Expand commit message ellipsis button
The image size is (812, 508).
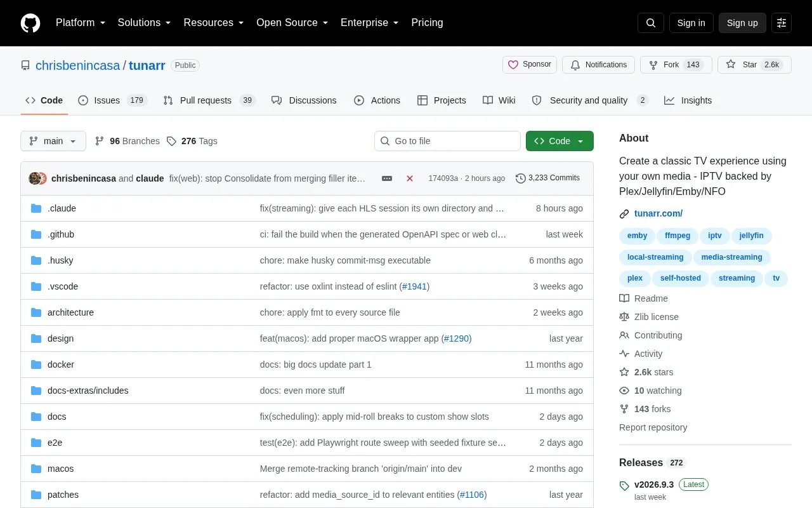point(387,178)
